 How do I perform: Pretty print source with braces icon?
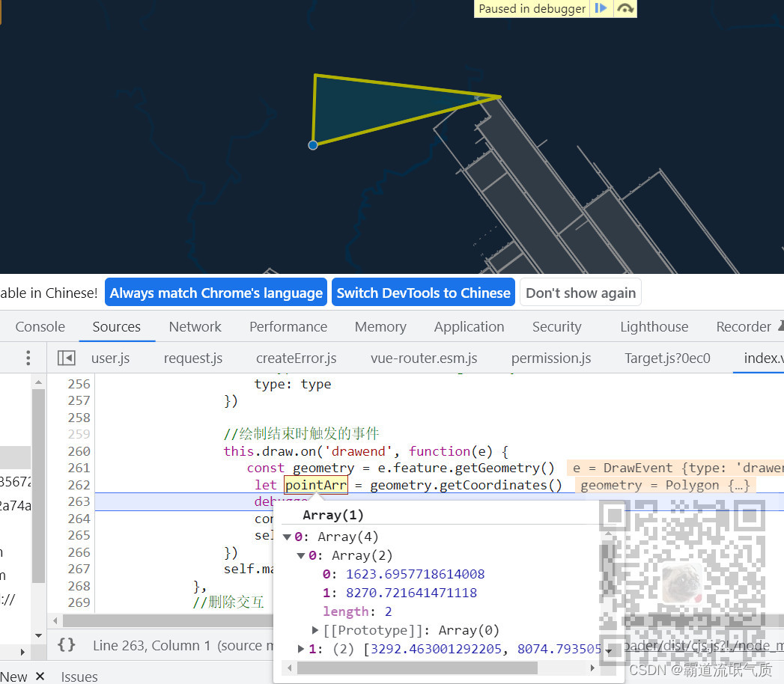(67, 645)
